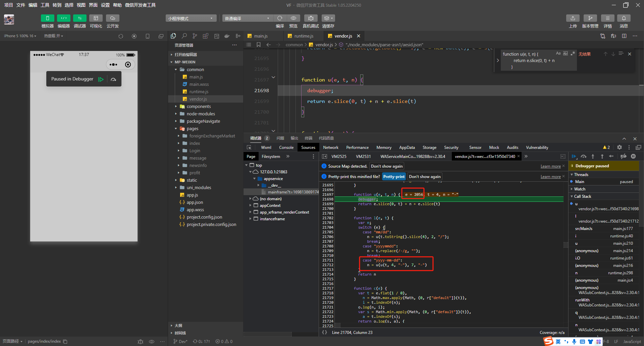
Task: Click the deactivate breakpoints icon
Action: pyautogui.click(x=623, y=157)
